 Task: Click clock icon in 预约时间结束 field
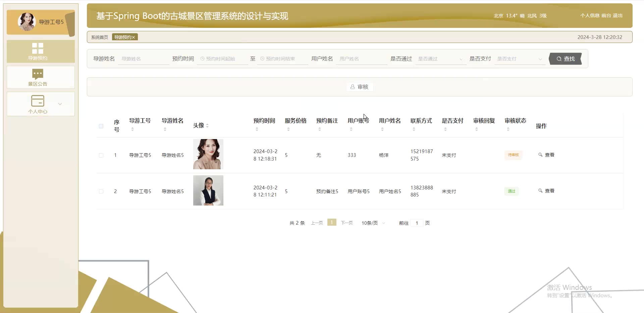coord(262,59)
